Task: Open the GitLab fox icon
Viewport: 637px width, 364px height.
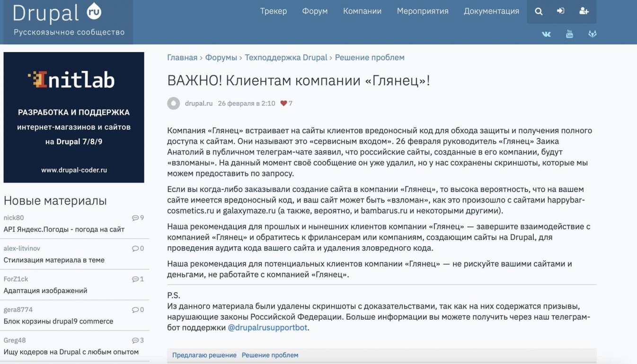Action: point(592,34)
